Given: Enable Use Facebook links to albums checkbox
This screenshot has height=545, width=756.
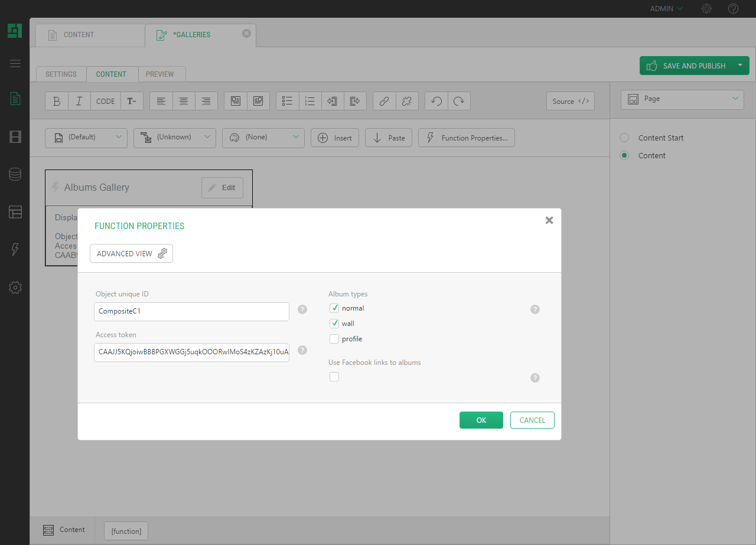Looking at the screenshot, I should (x=334, y=377).
